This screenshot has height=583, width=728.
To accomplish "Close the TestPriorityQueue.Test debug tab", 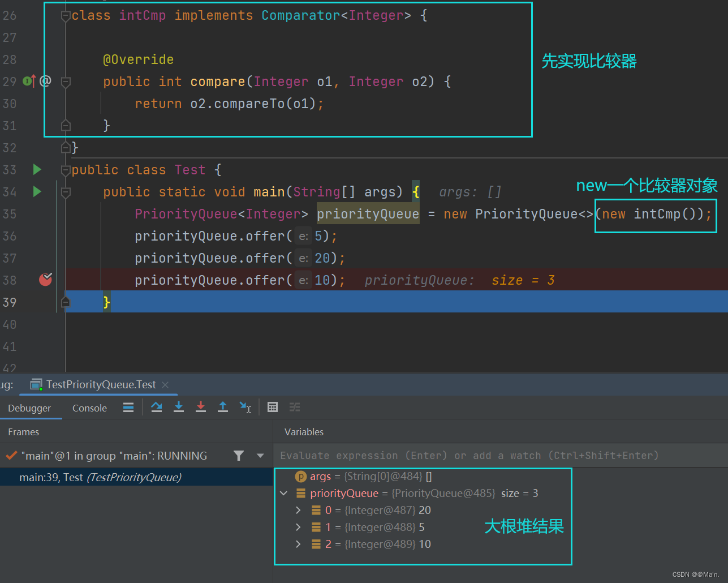I will point(165,385).
